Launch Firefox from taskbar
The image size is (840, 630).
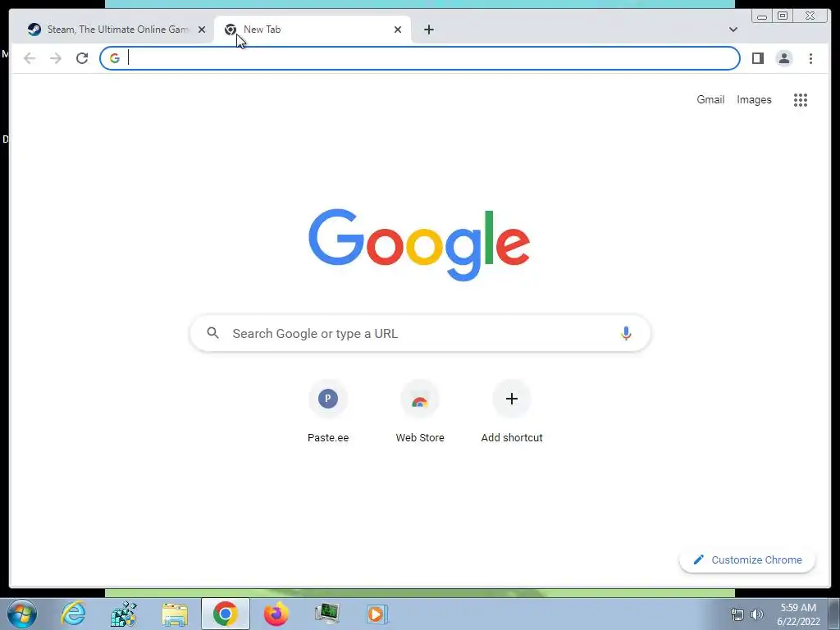click(276, 614)
